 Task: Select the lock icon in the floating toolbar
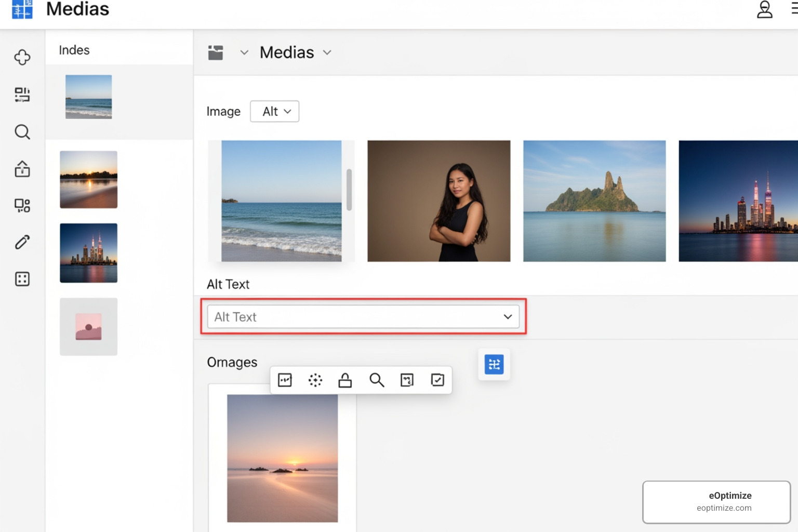345,380
